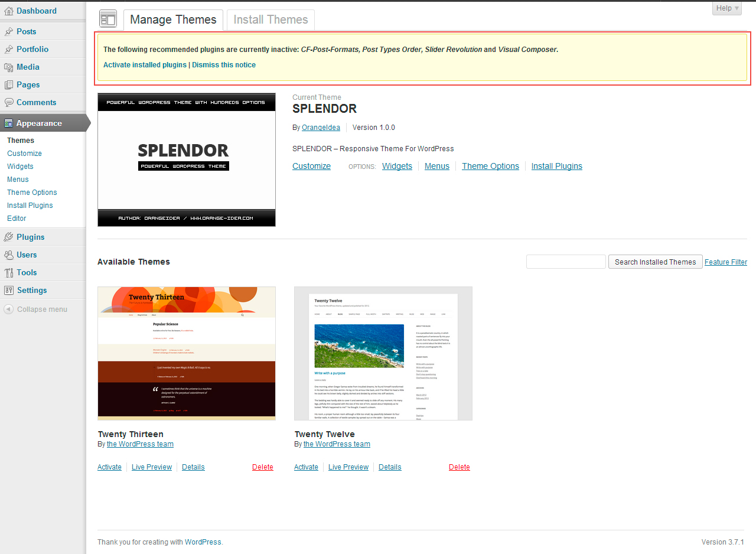Switch to the Install Themes tab
This screenshot has width=756, height=554.
pyautogui.click(x=271, y=19)
